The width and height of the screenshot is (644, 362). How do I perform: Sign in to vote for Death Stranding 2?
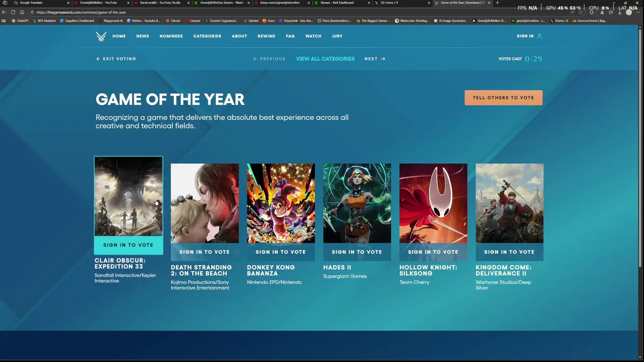coord(205,252)
